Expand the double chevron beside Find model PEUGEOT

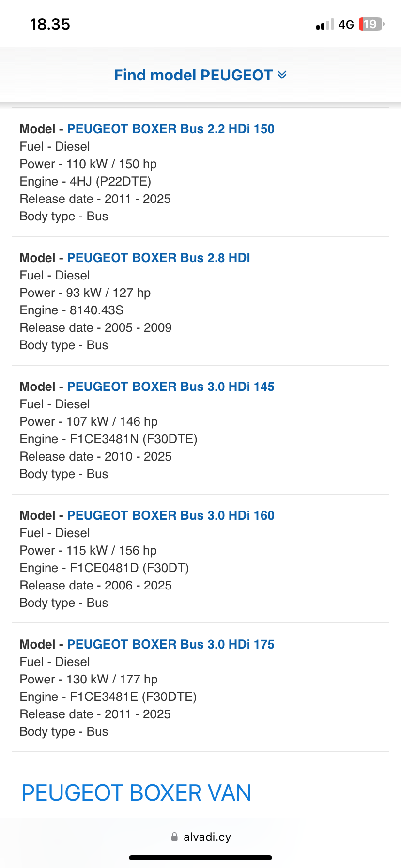click(x=282, y=75)
